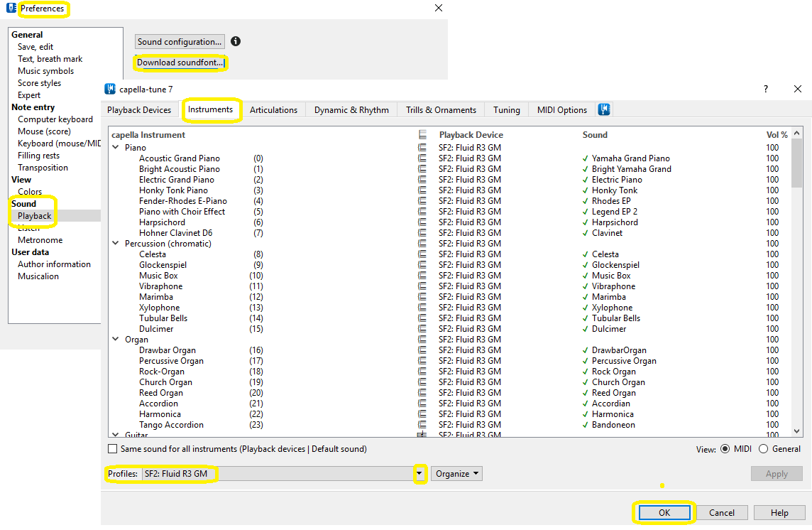Collapse the Organ instrument group
The height and width of the screenshot is (530, 812).
(116, 339)
